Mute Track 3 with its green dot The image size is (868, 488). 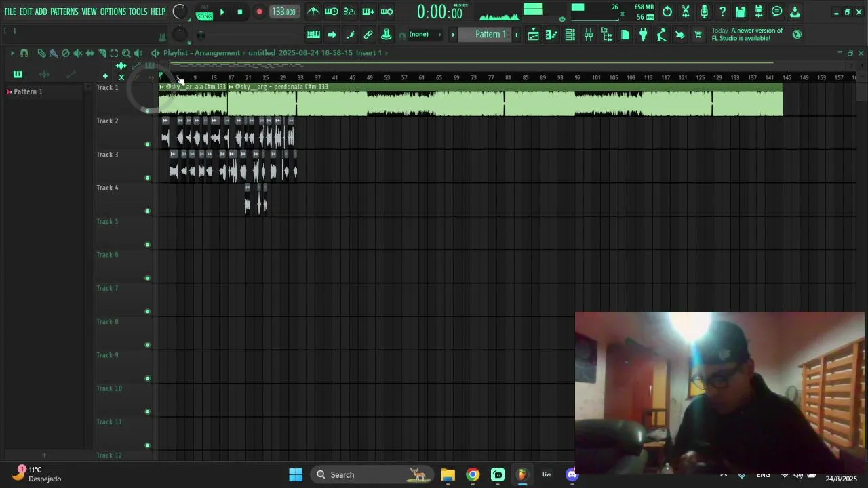pos(147,178)
